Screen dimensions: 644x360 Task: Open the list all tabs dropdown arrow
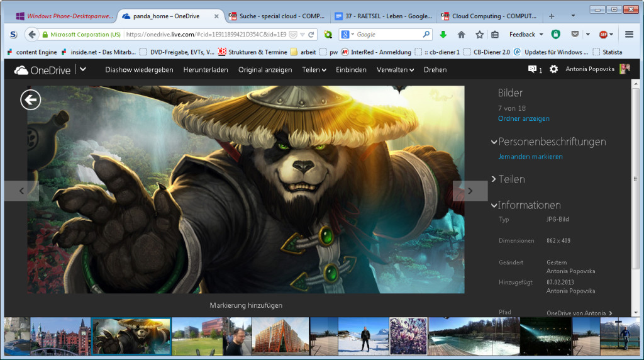(573, 16)
